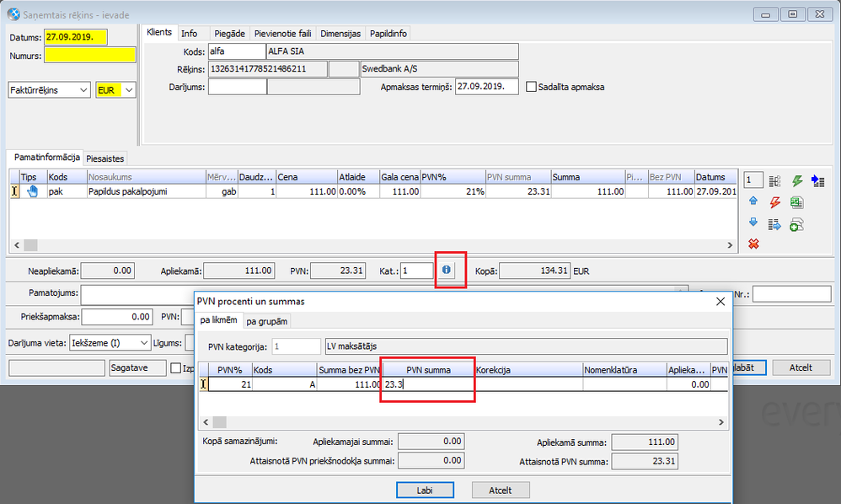Image resolution: width=841 pixels, height=504 pixels.
Task: Click the hand icon in pak row
Action: tap(33, 191)
